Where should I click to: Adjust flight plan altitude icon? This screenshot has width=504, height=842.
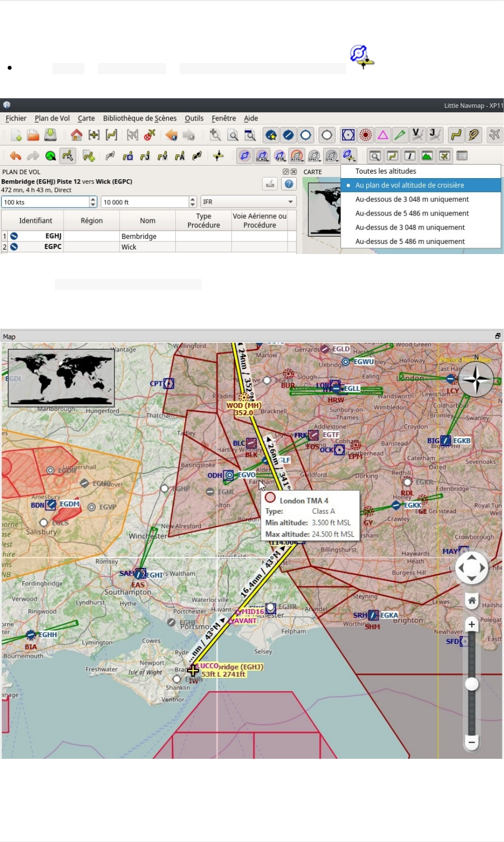[218, 156]
